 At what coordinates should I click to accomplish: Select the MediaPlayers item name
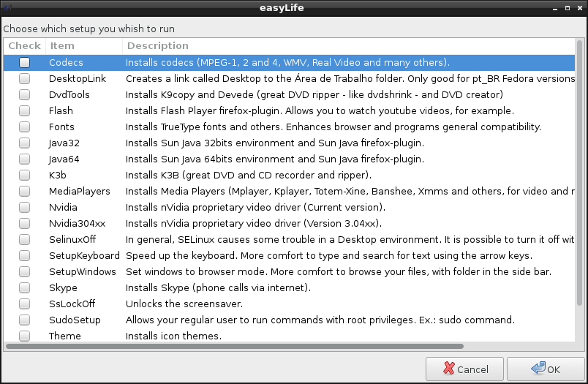tap(80, 192)
